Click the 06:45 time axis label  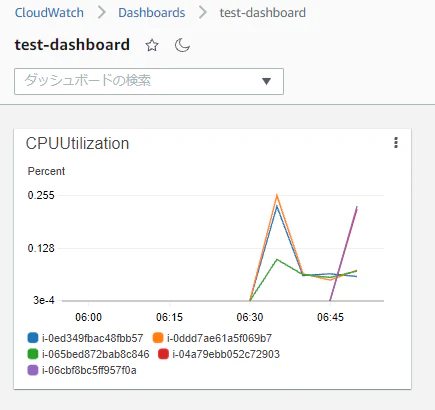click(330, 317)
